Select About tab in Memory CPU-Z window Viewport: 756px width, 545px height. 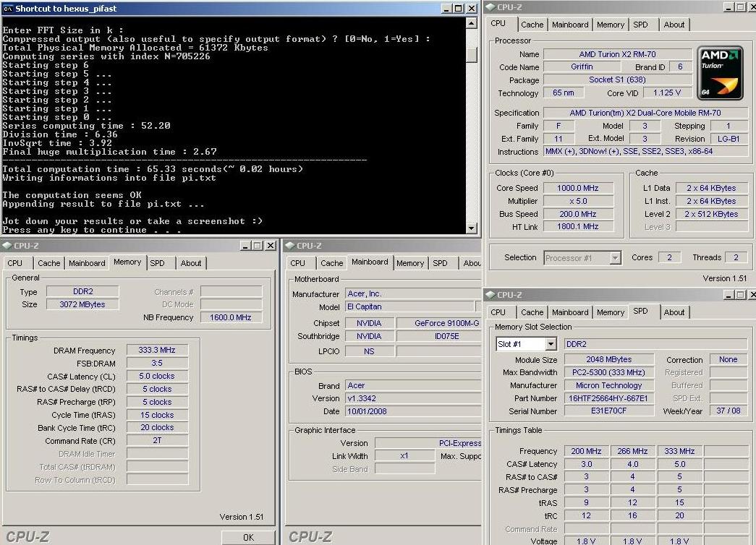point(191,263)
